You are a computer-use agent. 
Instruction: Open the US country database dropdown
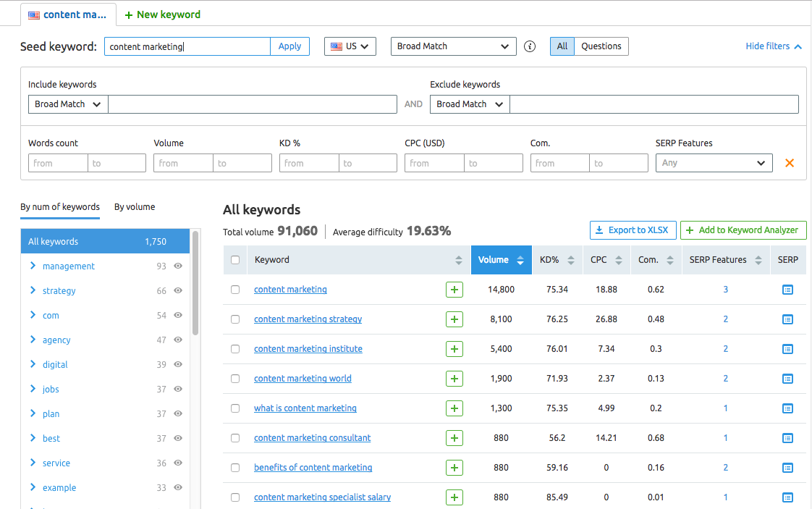pyautogui.click(x=350, y=46)
